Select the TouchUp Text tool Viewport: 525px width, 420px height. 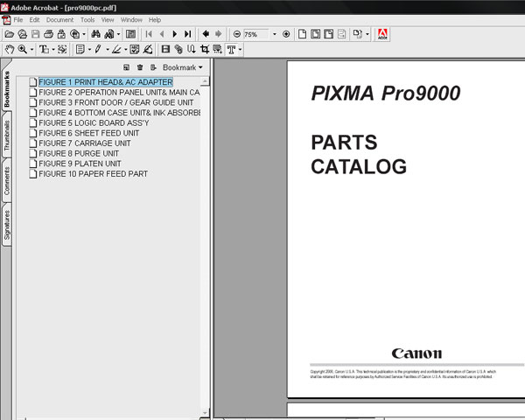tap(231, 50)
